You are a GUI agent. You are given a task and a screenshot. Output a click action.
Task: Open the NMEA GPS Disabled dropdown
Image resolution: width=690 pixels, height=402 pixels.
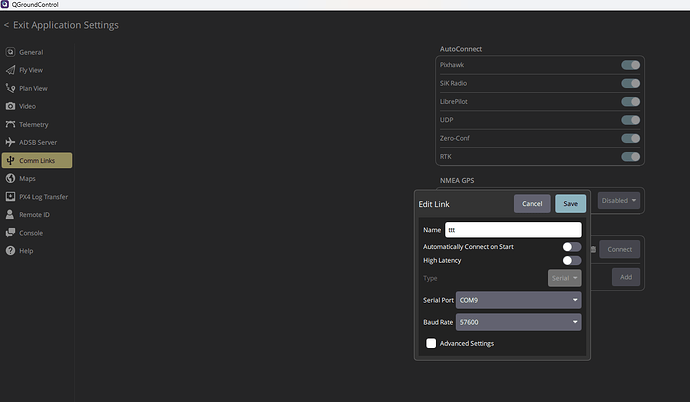click(x=618, y=201)
